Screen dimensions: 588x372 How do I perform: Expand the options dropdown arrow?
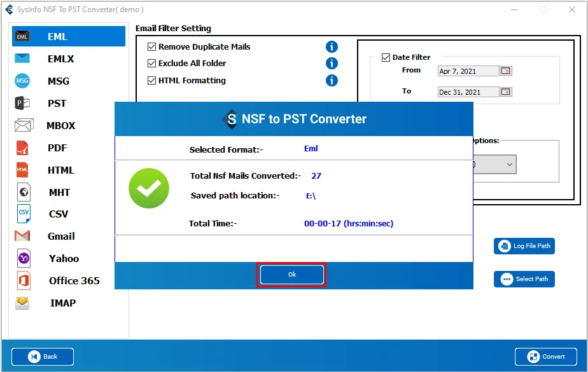(x=509, y=165)
